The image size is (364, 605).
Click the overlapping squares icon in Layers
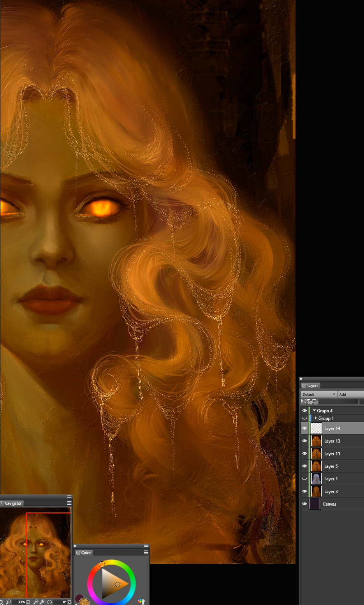pos(315,402)
